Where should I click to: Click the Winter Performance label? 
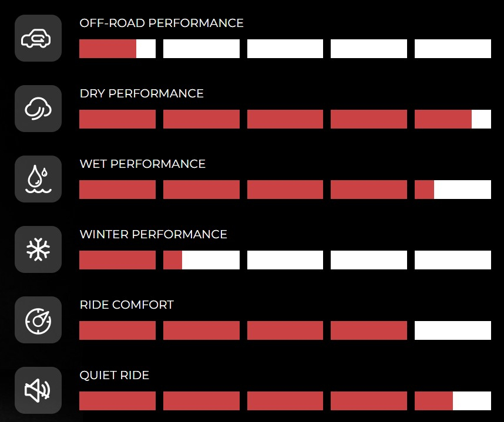(x=153, y=235)
